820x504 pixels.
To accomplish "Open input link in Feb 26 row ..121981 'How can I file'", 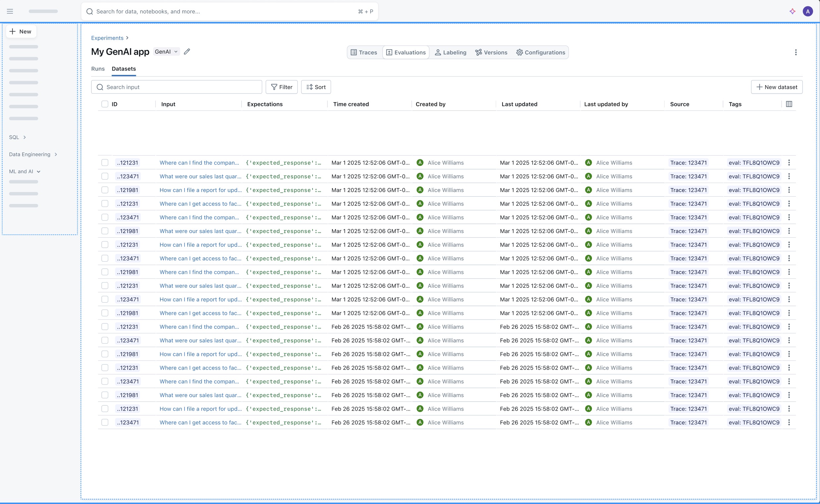I will click(x=201, y=354).
